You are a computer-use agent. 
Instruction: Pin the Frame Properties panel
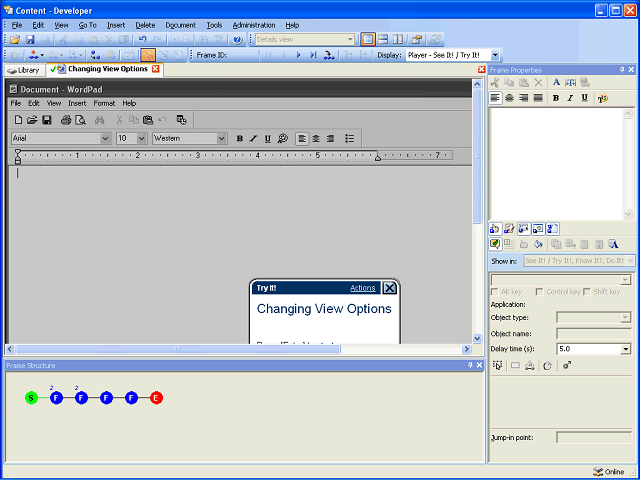(x=622, y=70)
